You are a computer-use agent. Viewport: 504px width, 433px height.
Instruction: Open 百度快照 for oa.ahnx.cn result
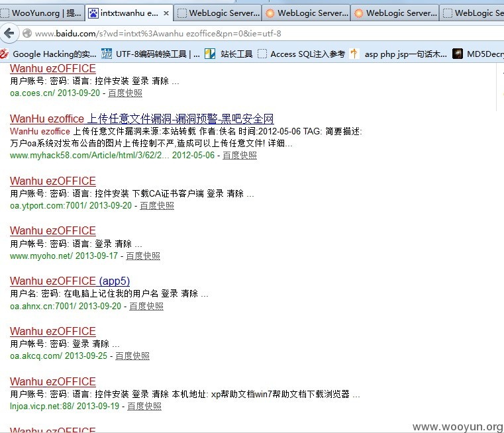(146, 306)
